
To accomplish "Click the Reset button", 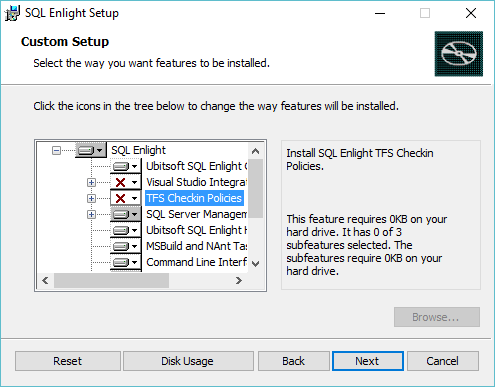I will pyautogui.click(x=68, y=361).
